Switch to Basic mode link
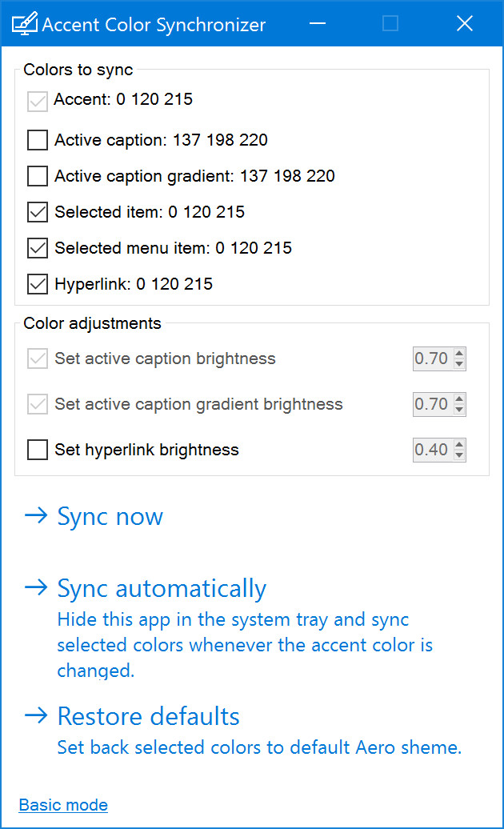504x829 pixels. [x=63, y=805]
